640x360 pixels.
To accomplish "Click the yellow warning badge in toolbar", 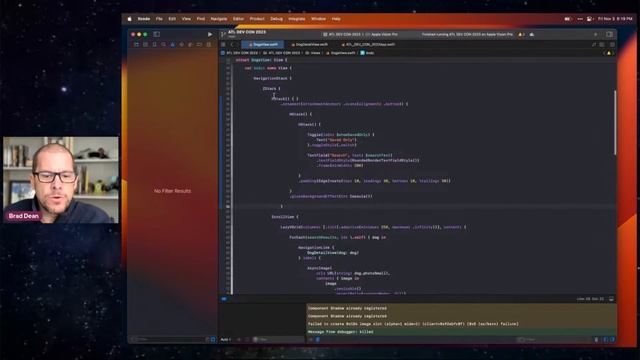I will (521, 34).
